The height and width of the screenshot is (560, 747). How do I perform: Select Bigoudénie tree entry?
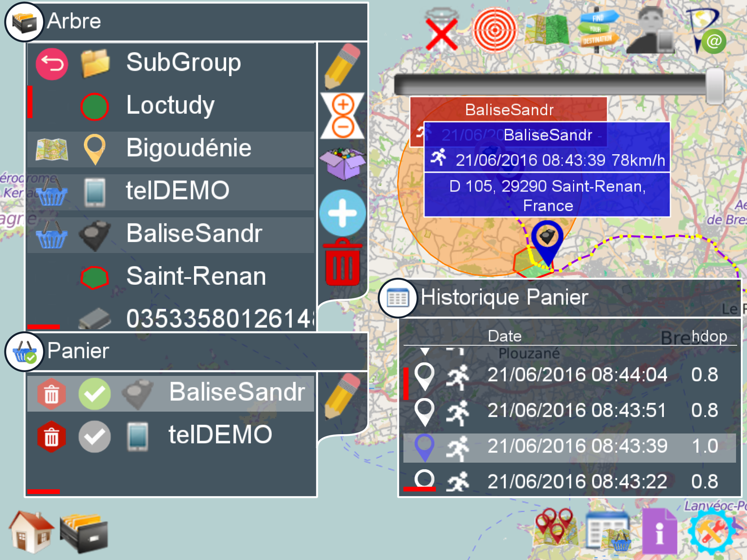[x=189, y=148]
